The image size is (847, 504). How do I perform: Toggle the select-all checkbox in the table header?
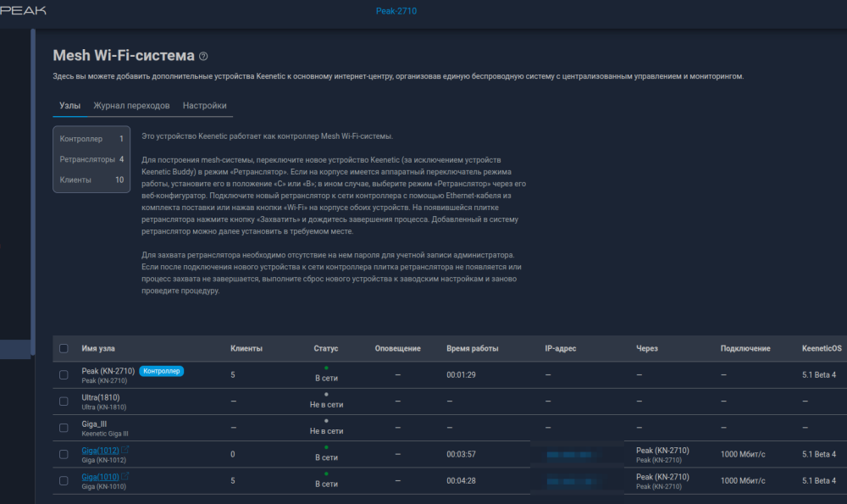click(x=64, y=348)
